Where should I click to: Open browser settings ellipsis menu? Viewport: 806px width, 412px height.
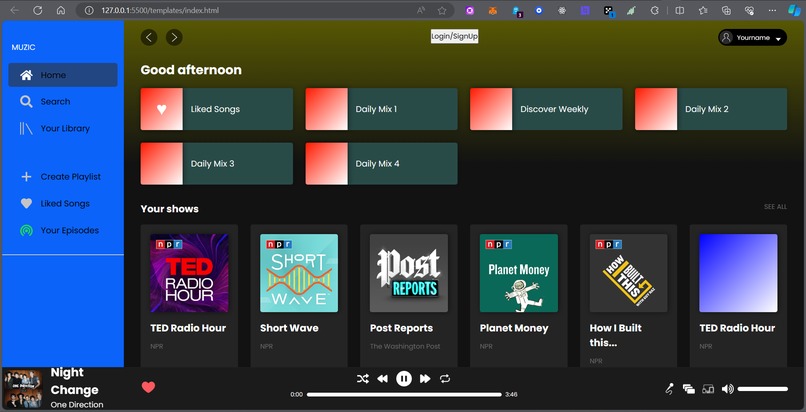tap(773, 10)
